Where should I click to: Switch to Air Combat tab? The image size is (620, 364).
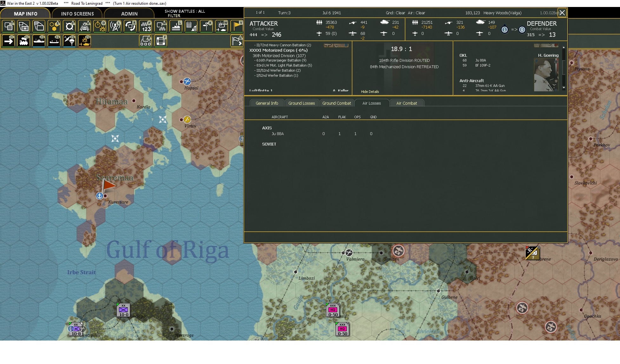pos(406,103)
